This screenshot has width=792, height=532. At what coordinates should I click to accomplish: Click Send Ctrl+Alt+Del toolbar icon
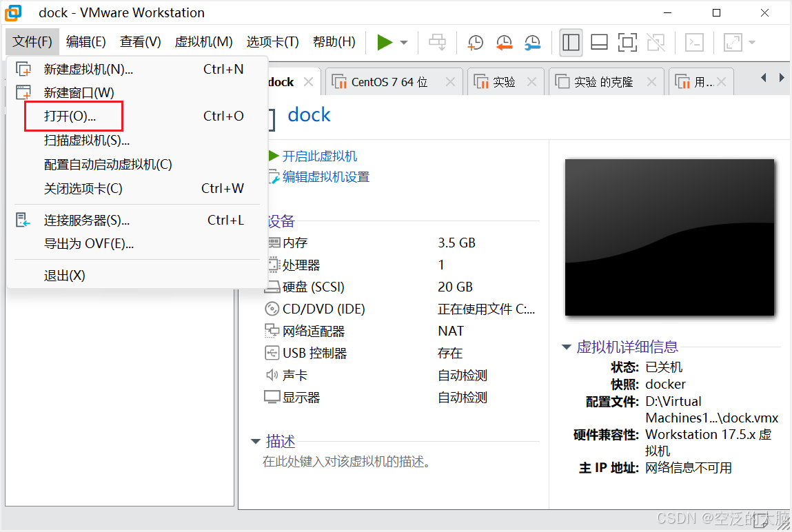click(438, 43)
